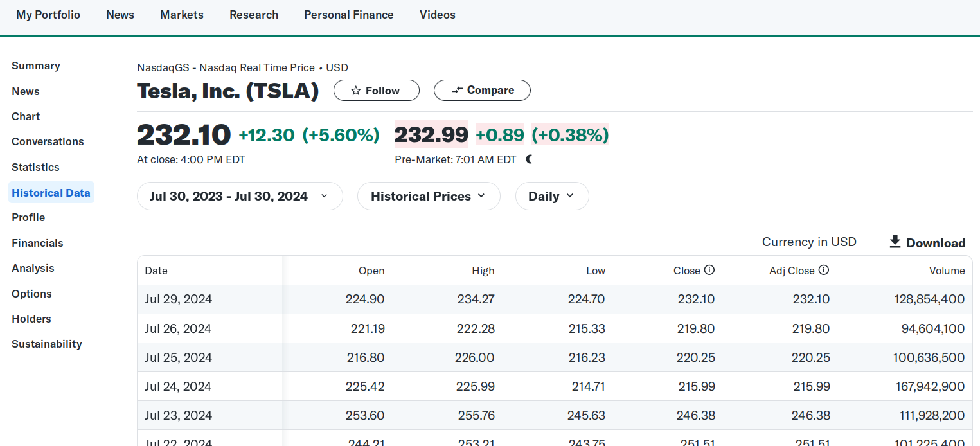Click the Download arrow icon
980x446 pixels.
tap(895, 242)
